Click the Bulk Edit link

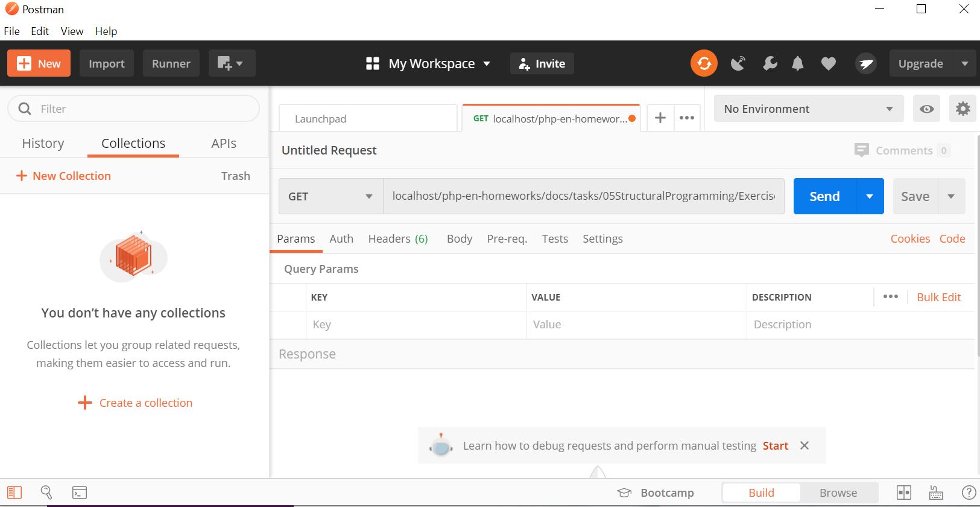(939, 297)
